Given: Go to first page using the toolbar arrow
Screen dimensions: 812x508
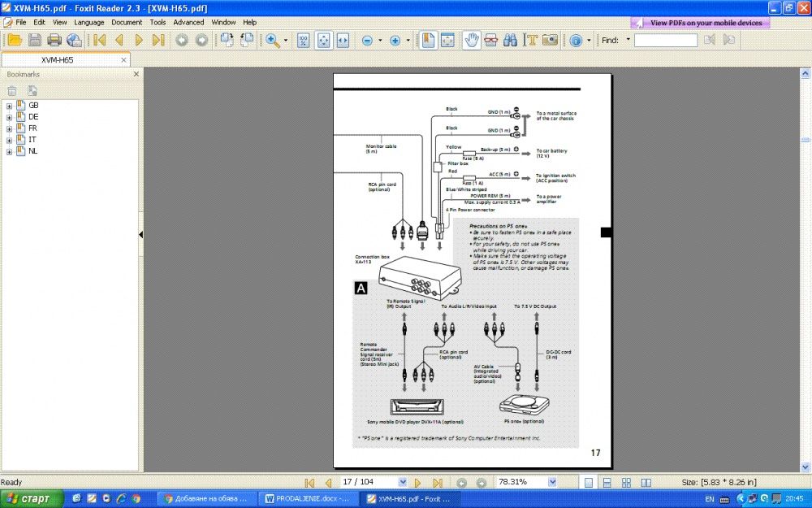Looking at the screenshot, I should click(99, 40).
